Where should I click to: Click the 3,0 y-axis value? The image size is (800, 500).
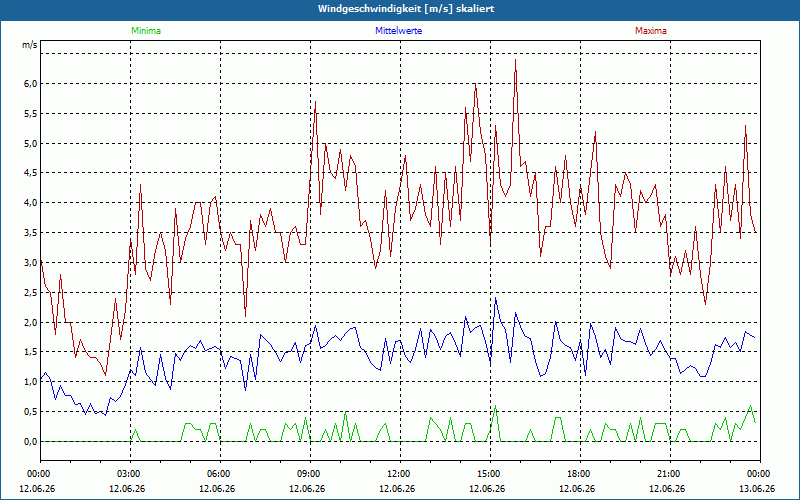coord(30,263)
